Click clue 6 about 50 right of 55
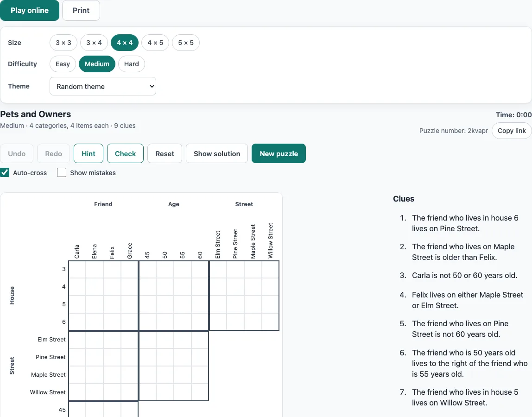The height and width of the screenshot is (417, 532). point(469,363)
